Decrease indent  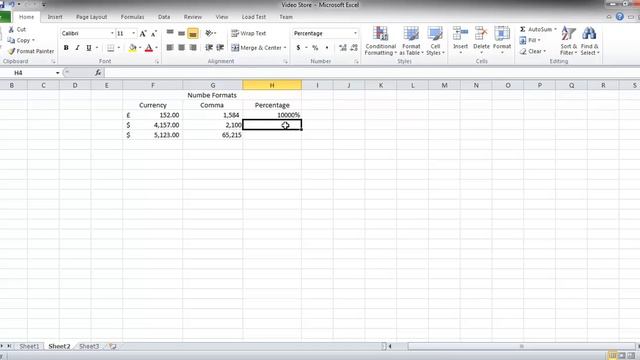tap(209, 48)
